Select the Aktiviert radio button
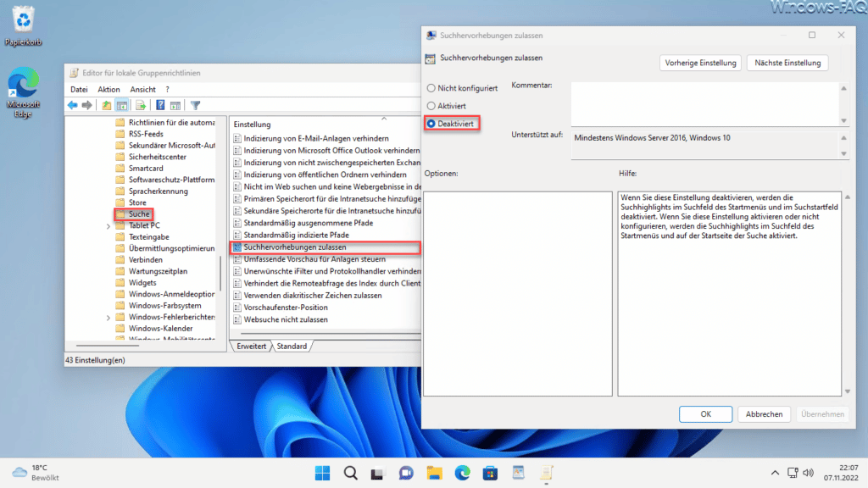868x488 pixels. [431, 106]
